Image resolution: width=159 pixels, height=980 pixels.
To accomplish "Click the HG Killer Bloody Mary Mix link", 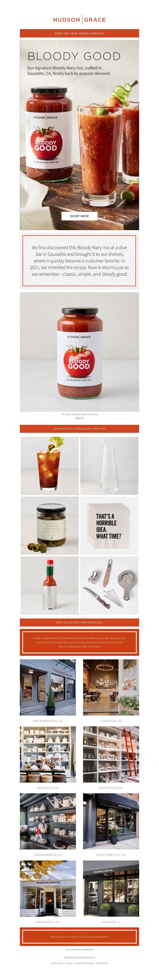I will pyautogui.click(x=79, y=414).
